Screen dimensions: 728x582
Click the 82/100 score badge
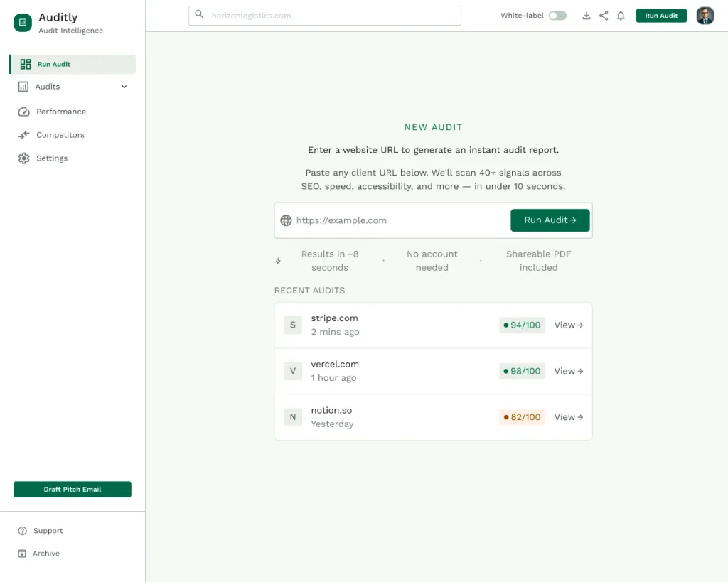coord(522,416)
